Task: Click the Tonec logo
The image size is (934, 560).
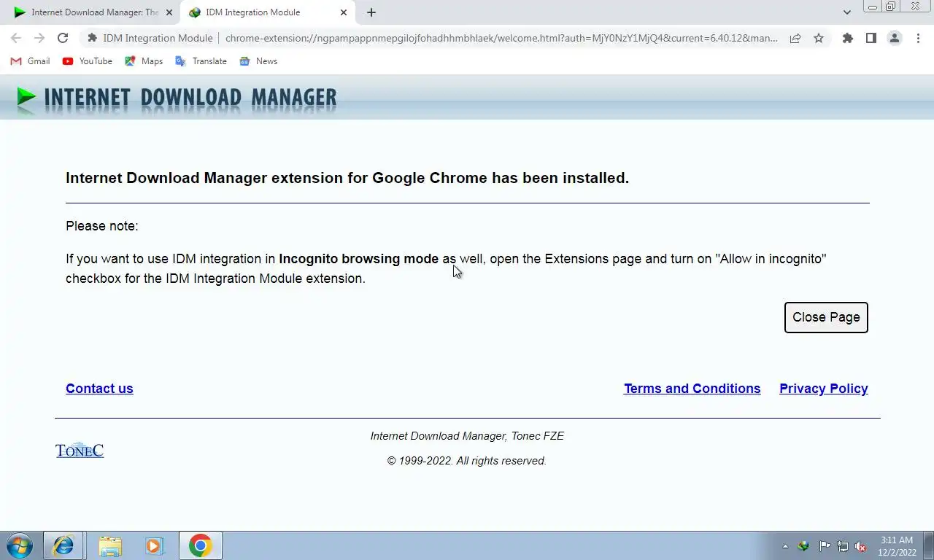Action: 80,450
